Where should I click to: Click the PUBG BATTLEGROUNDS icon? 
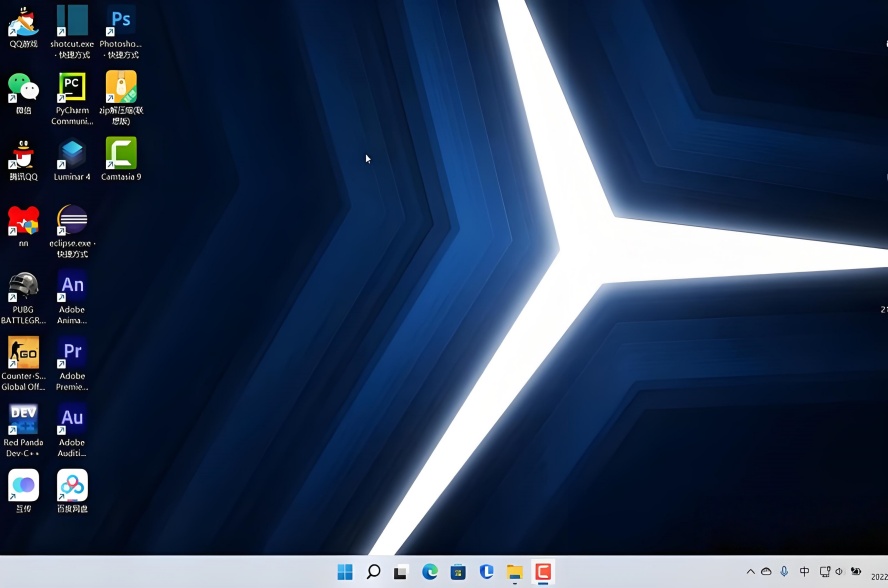23,287
